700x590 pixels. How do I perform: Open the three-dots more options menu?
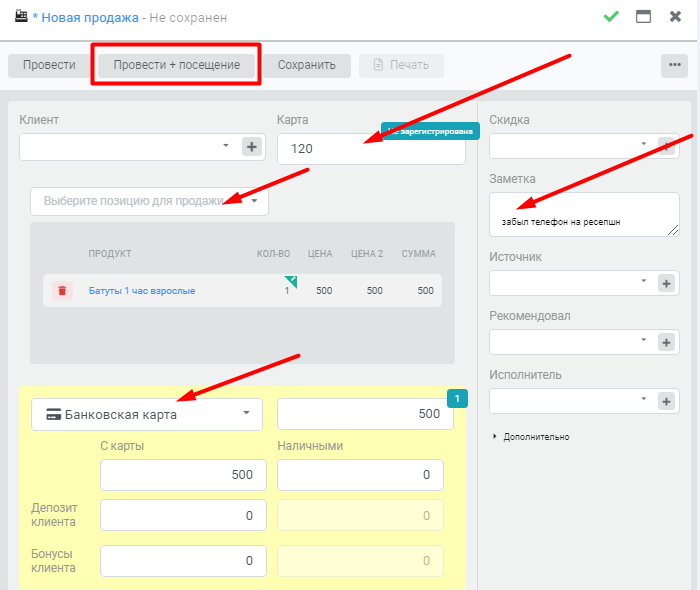point(675,65)
